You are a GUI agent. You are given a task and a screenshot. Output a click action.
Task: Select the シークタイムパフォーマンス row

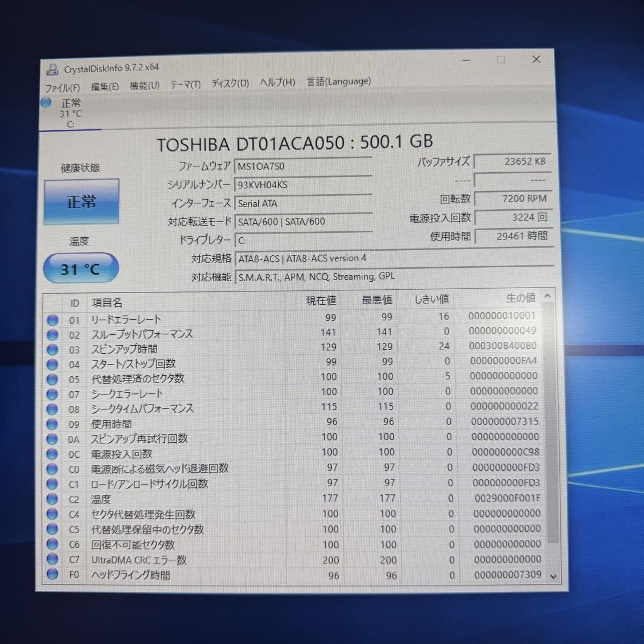[293, 408]
